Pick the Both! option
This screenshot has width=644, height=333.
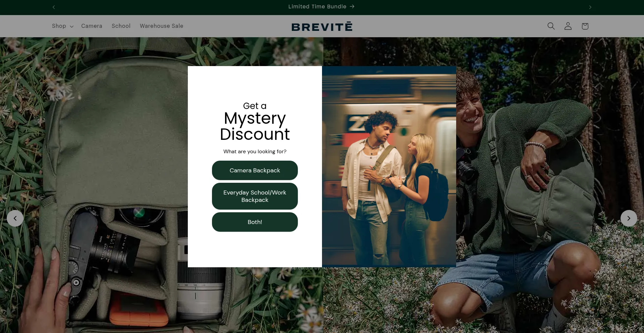tap(255, 222)
